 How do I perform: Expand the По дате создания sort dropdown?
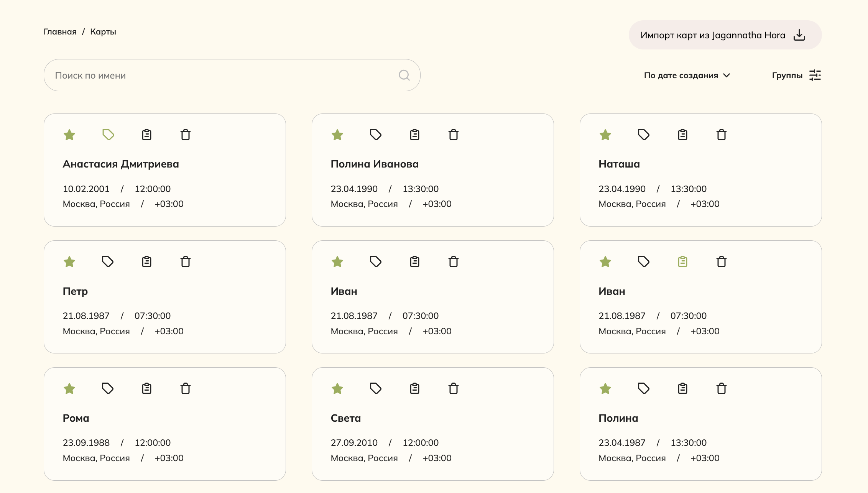click(x=687, y=75)
